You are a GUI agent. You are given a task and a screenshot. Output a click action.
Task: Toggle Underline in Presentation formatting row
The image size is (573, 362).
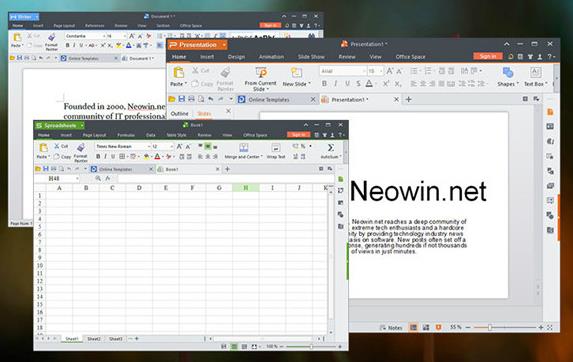(347, 84)
